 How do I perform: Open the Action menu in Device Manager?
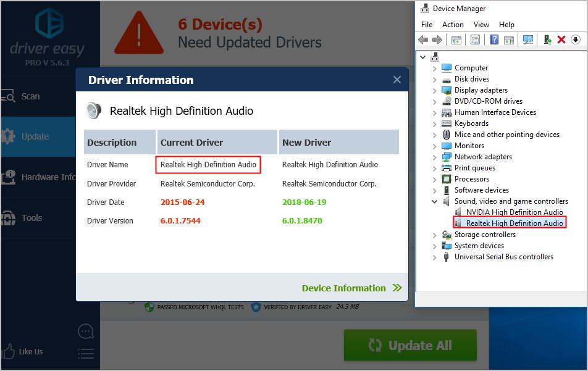pyautogui.click(x=453, y=24)
